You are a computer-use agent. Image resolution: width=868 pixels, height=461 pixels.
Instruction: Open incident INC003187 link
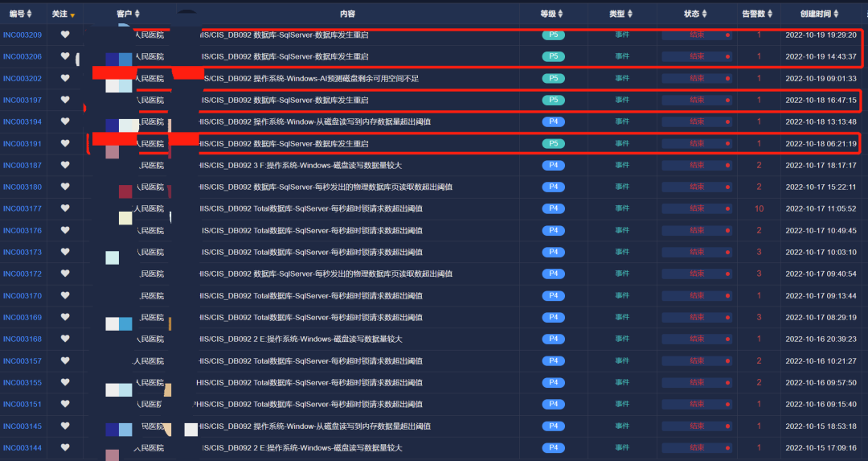(23, 166)
